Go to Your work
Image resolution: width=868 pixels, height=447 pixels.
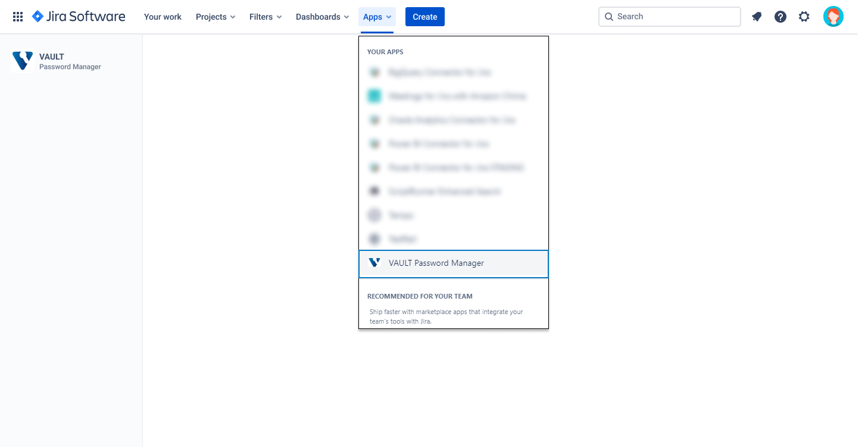point(163,17)
